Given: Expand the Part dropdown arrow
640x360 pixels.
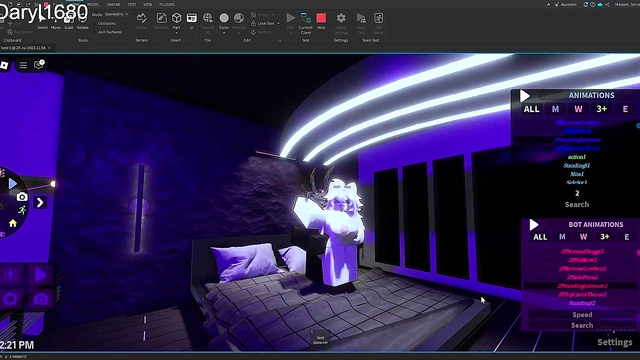Looking at the screenshot, I should click(176, 33).
